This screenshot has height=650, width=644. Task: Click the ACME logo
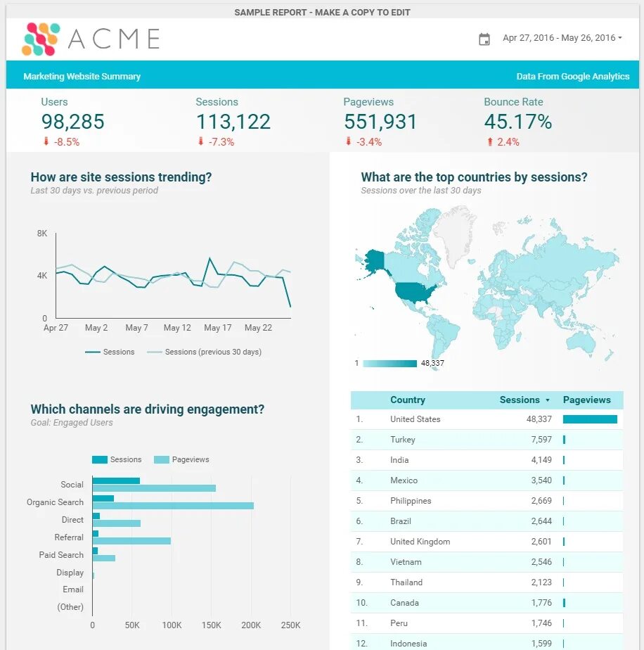[x=91, y=39]
